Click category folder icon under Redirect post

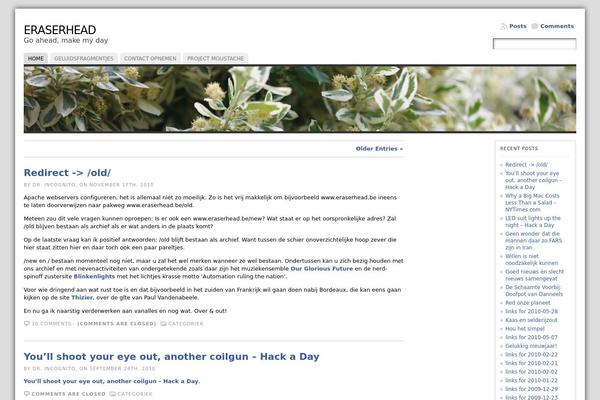(x=163, y=324)
